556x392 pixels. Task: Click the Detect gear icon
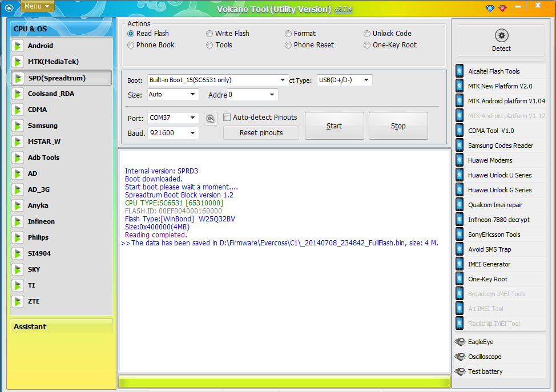coord(501,35)
